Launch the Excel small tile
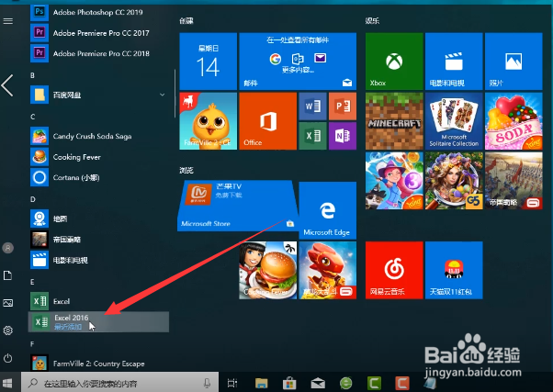The image size is (553, 392). tap(312, 136)
